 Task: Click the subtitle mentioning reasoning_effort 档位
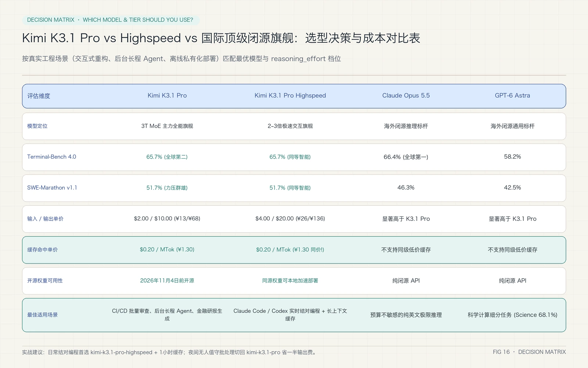tap(182, 59)
